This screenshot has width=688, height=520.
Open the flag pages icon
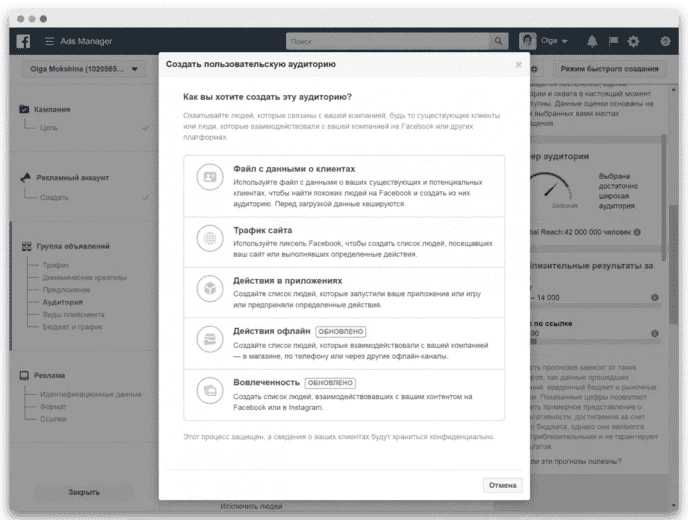[613, 41]
